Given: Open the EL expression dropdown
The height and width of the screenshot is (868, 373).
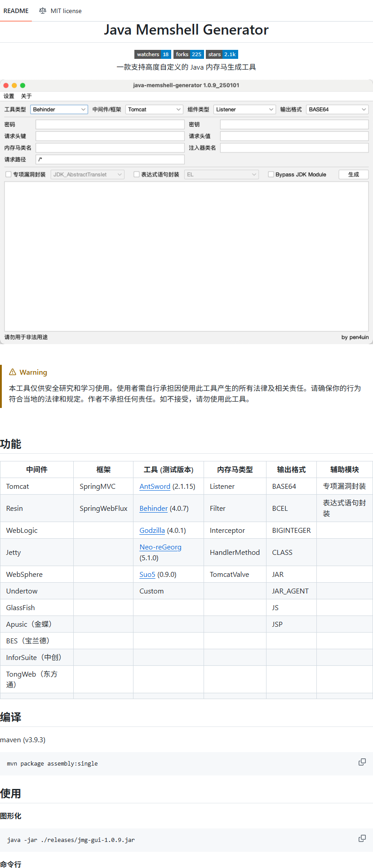Looking at the screenshot, I should (222, 174).
